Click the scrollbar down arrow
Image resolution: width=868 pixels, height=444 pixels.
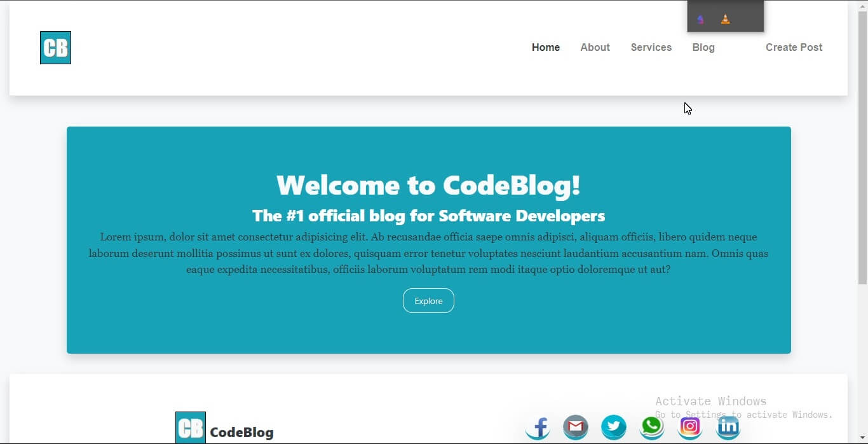click(x=862, y=439)
